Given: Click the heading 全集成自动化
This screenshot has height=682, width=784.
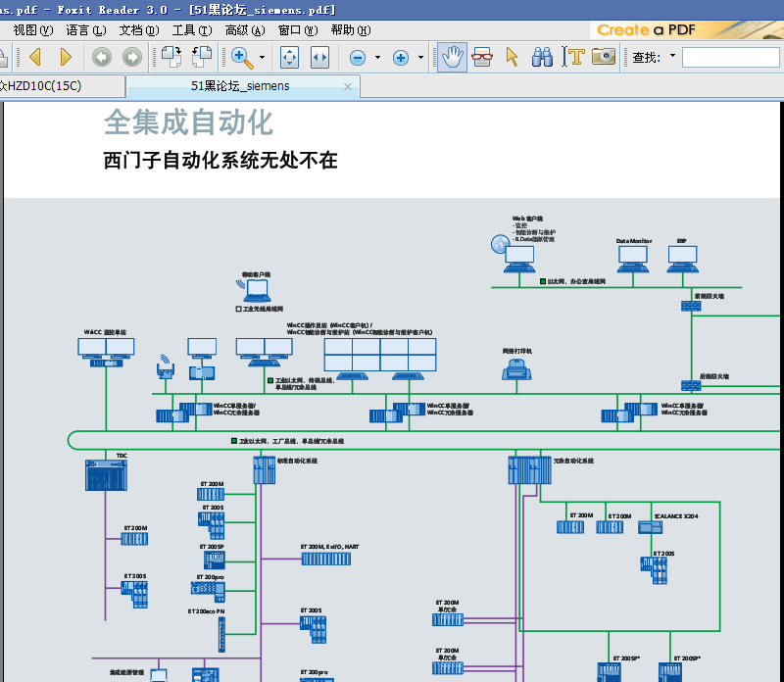Looking at the screenshot, I should (188, 122).
